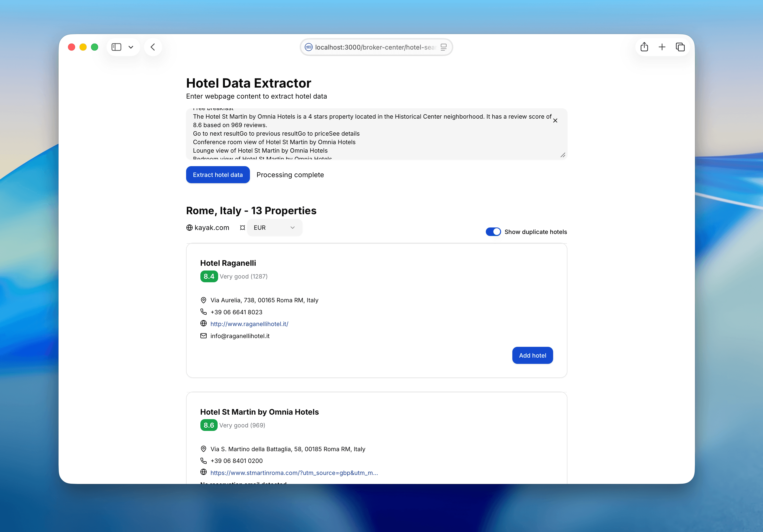Viewport: 763px width, 532px height.
Task: Open the reader view icon in address bar
Action: (444, 47)
